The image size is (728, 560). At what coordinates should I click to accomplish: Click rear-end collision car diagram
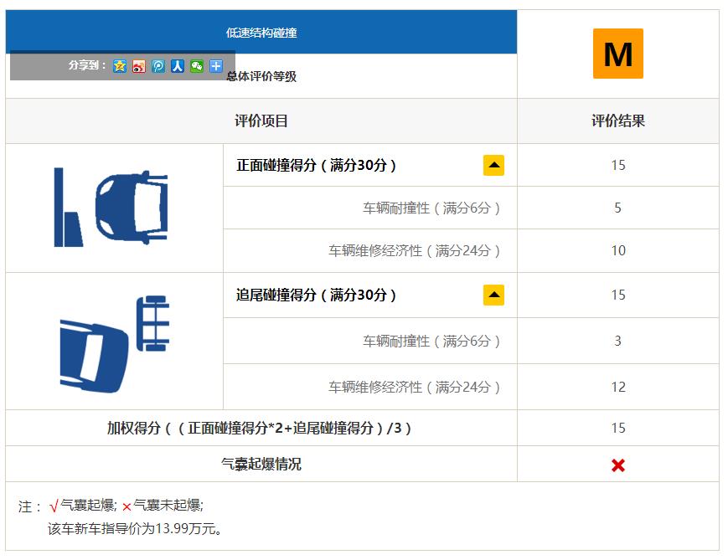click(x=114, y=344)
